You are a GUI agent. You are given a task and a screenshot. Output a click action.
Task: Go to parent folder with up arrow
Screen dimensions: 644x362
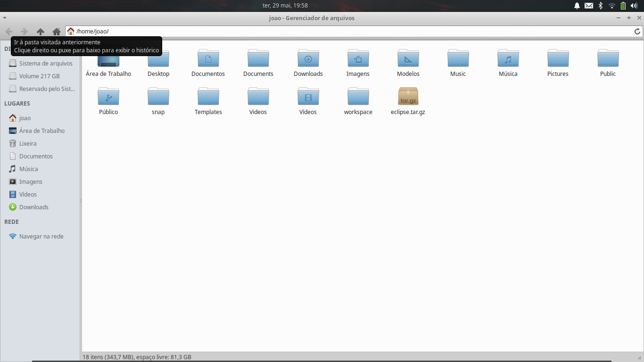pyautogui.click(x=41, y=32)
